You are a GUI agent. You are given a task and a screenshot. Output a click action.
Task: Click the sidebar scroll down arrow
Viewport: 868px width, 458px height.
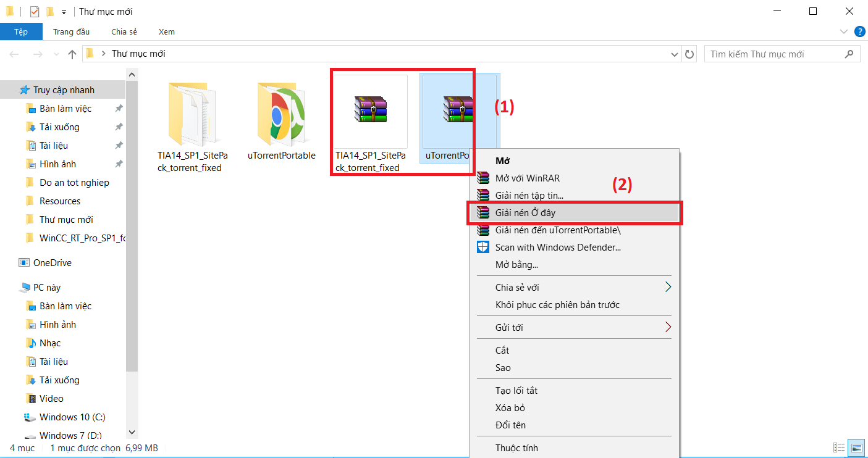tap(132, 432)
